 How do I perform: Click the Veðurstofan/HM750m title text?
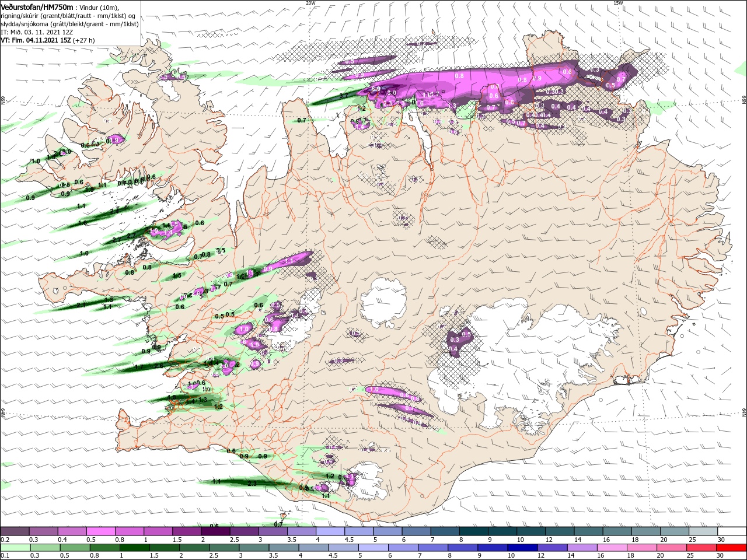pos(37,6)
